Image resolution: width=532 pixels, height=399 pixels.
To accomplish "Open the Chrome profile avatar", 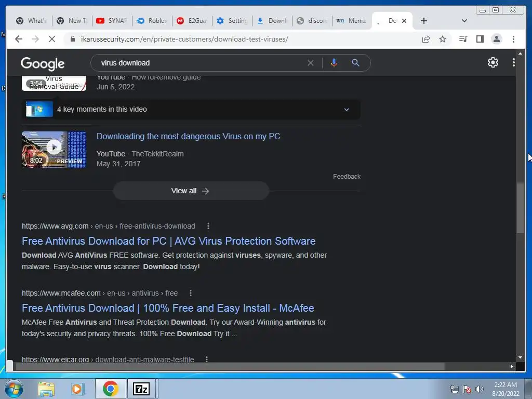I will pos(496,39).
